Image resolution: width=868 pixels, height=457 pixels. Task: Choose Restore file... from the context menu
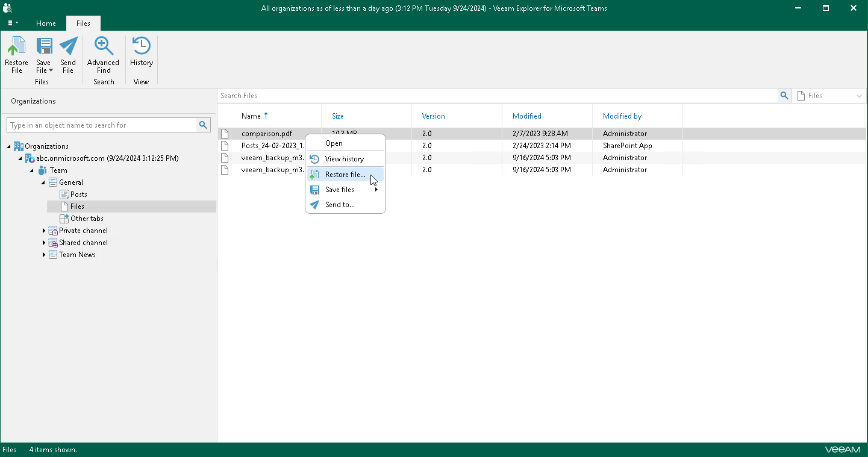[345, 175]
